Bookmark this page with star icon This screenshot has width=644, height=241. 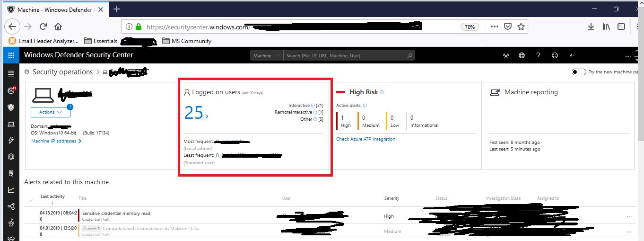pos(521,27)
